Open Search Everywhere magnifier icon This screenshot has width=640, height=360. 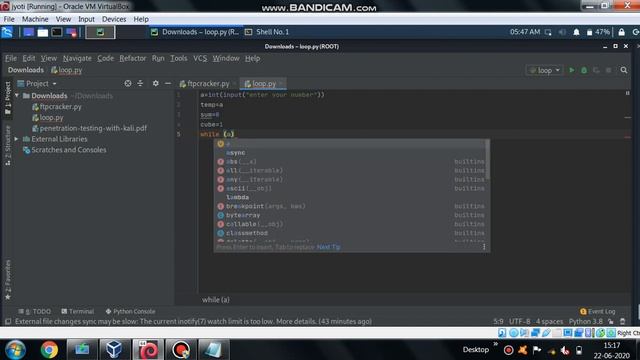point(624,70)
